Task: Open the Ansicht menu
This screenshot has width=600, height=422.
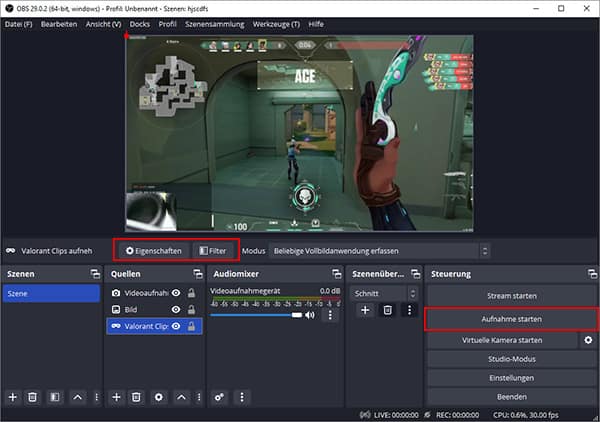Action: (x=103, y=24)
